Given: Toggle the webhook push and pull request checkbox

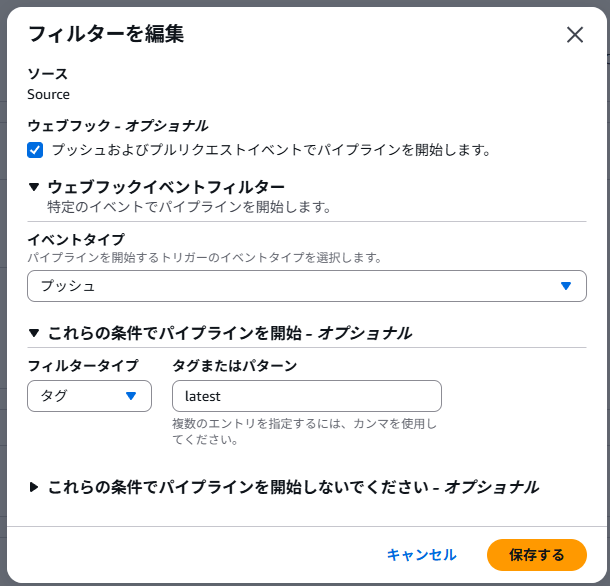Looking at the screenshot, I should (x=36, y=150).
